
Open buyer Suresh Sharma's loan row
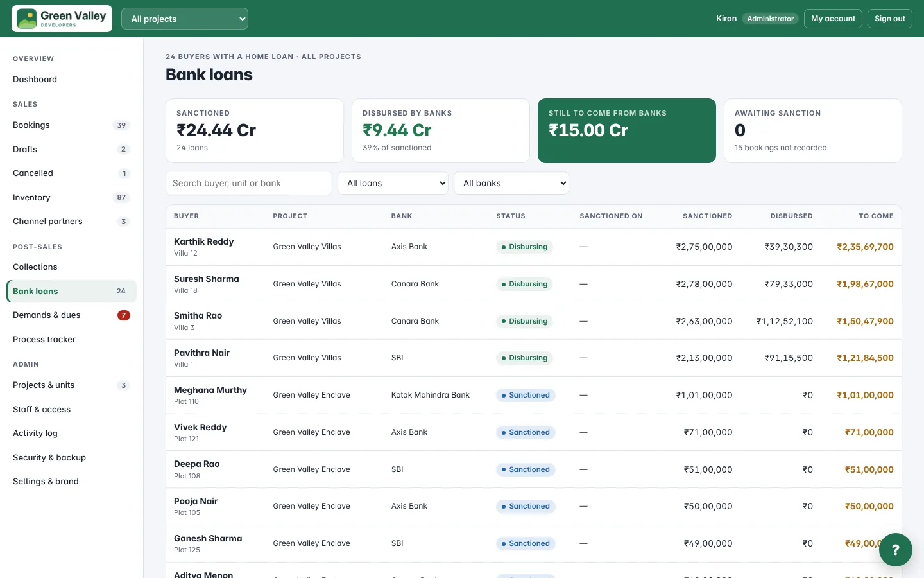pyautogui.click(x=534, y=285)
